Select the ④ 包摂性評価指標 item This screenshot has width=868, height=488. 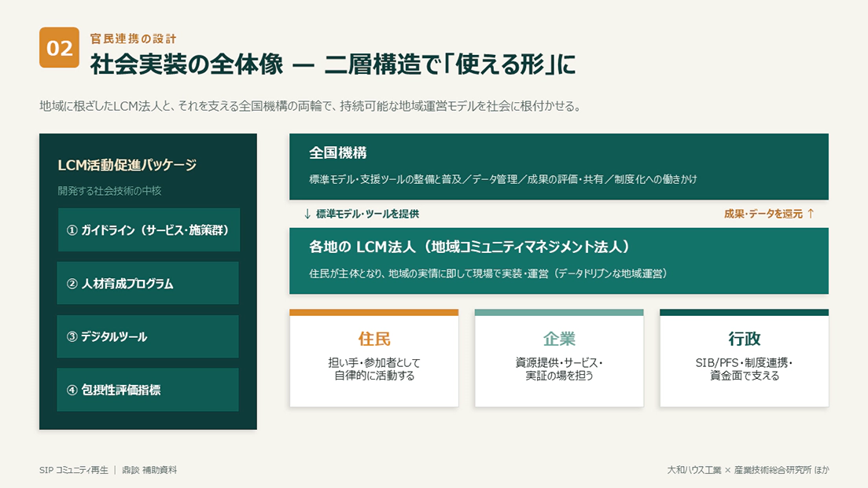[x=148, y=390]
